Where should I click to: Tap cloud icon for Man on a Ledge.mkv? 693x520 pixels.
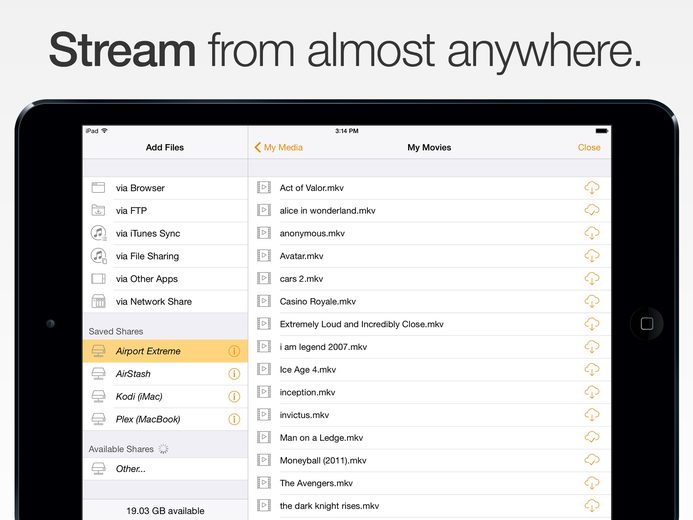(x=592, y=438)
